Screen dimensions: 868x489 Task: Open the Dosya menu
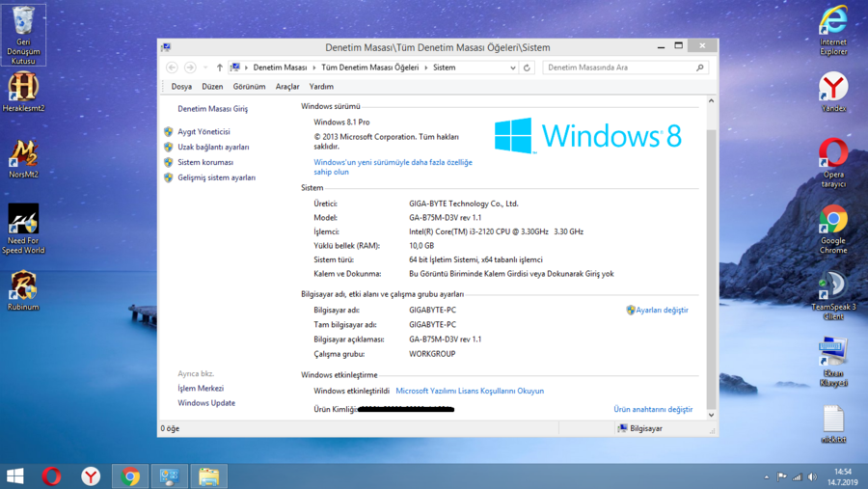tap(181, 87)
